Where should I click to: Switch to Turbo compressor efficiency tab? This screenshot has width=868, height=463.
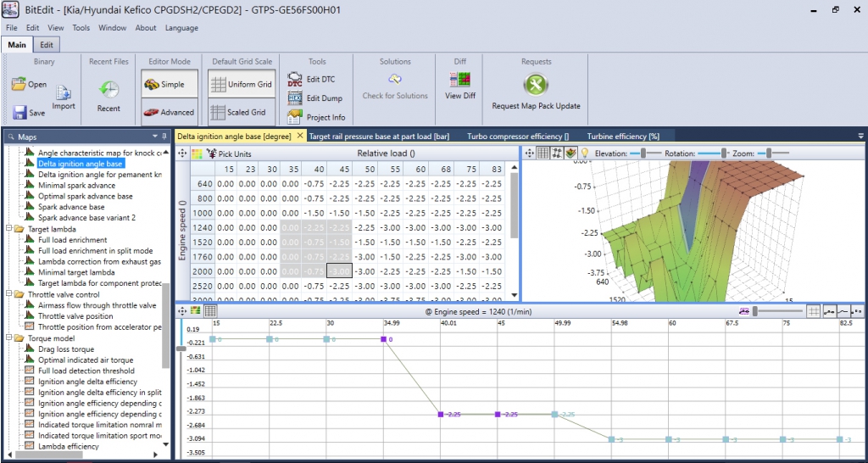(x=518, y=136)
